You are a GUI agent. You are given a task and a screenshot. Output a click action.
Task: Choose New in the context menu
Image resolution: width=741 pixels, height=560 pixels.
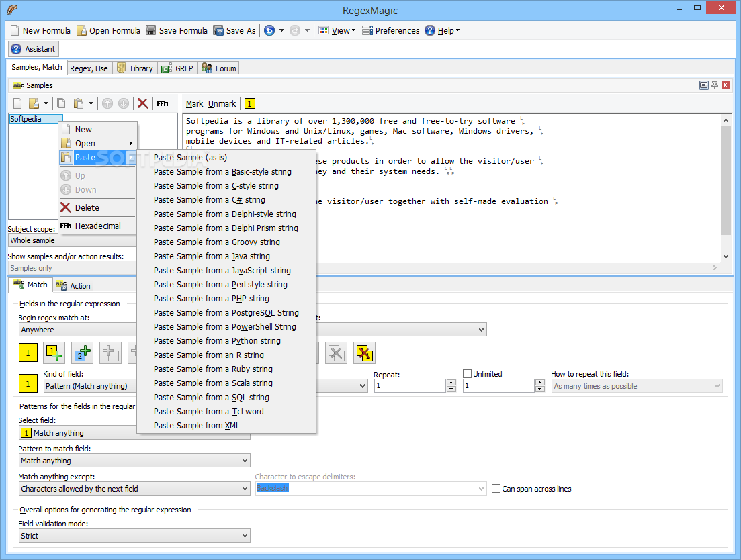(98, 130)
